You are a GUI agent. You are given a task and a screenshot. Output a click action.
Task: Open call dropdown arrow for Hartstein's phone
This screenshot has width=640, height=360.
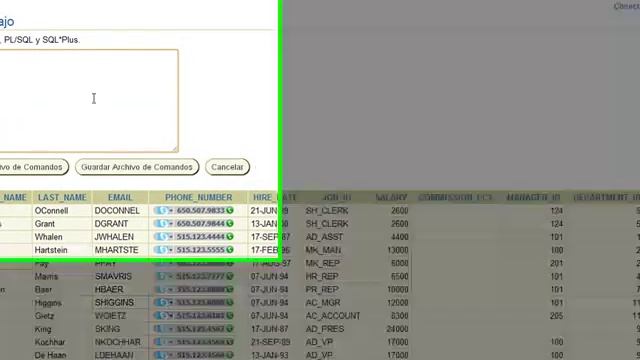[171, 250]
